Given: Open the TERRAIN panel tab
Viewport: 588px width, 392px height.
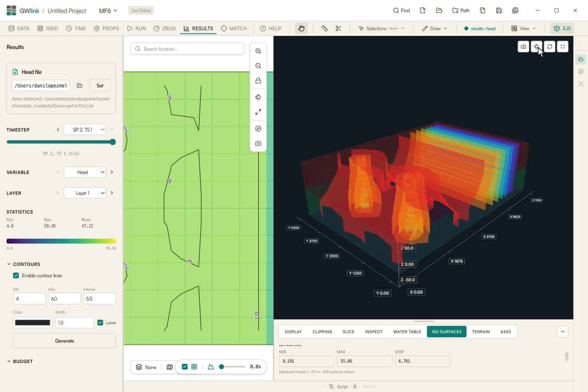Looking at the screenshot, I should tap(481, 331).
